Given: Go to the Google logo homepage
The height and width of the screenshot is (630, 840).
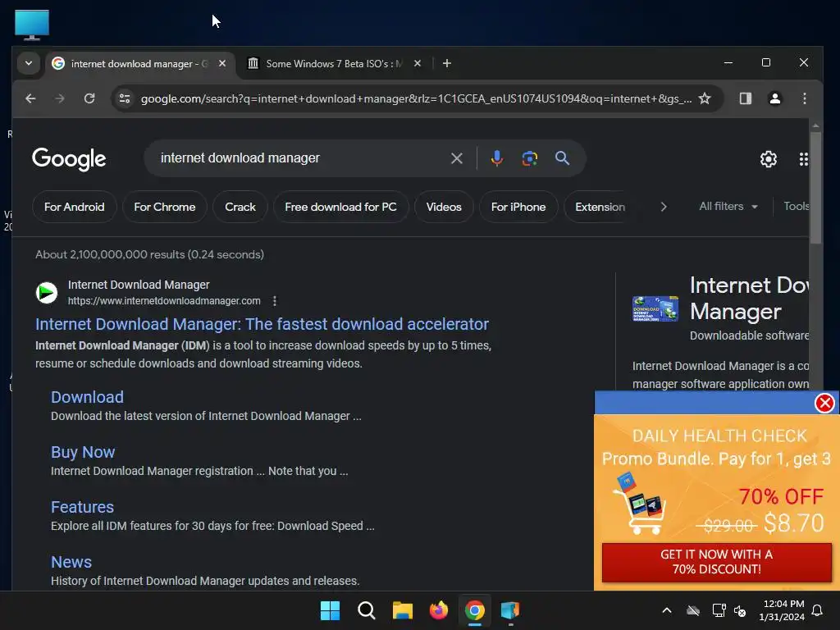Looking at the screenshot, I should [x=69, y=159].
